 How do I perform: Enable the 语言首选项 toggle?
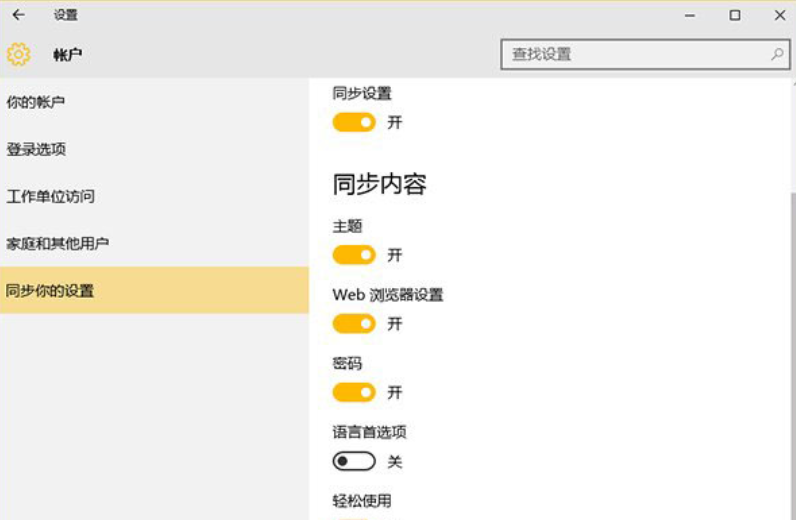354,462
